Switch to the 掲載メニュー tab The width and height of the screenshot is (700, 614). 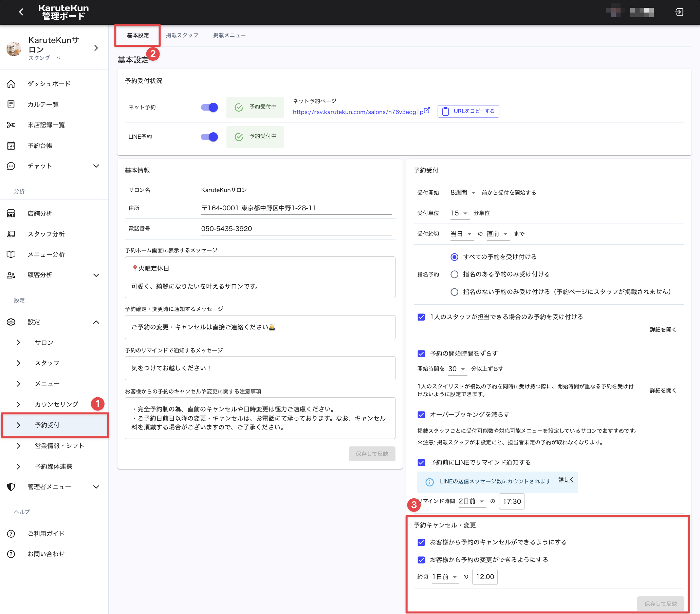pos(229,35)
